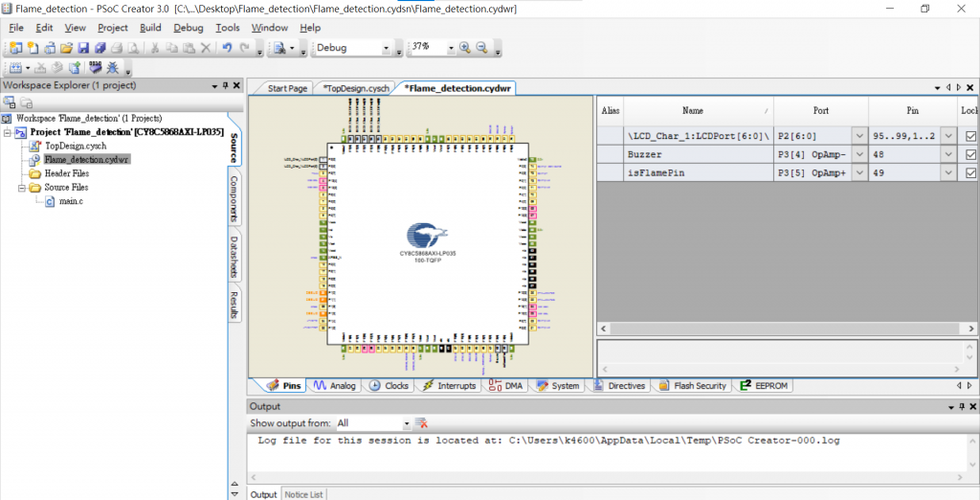Click the Save All toolbar icon
980x500 pixels.
(x=100, y=48)
